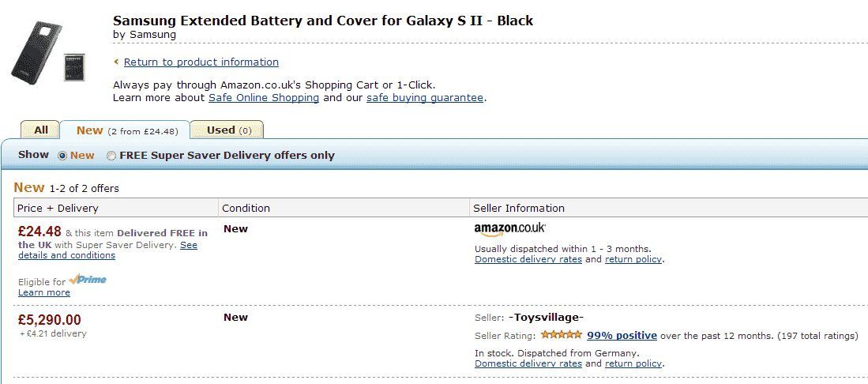Select FREE Super Saver Delivery offers only radio

tap(111, 156)
